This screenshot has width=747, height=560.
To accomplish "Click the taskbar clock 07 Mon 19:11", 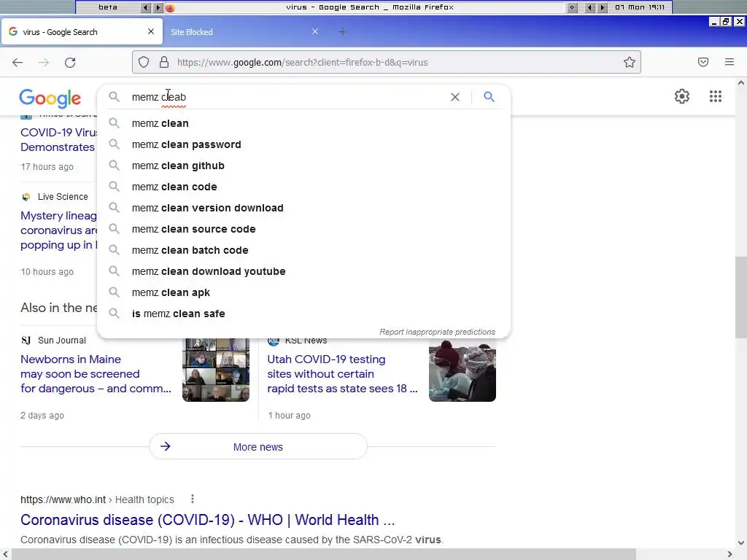I will coord(639,7).
